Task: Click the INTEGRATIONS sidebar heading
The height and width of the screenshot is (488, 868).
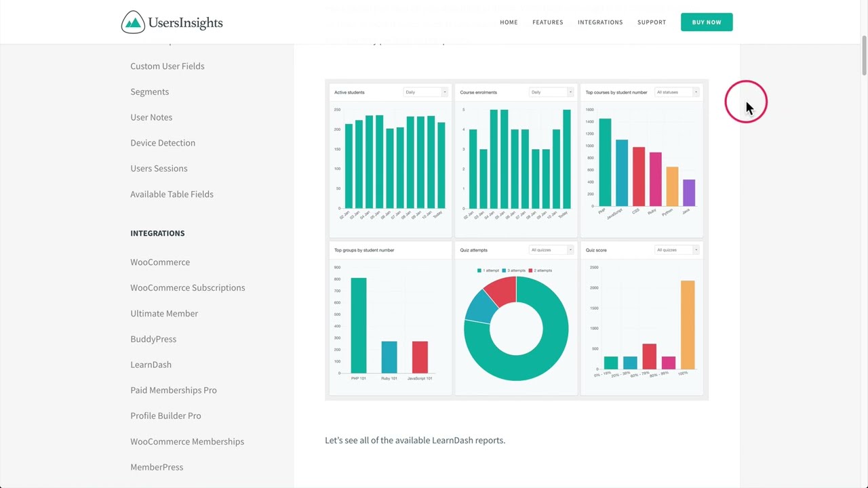Action: 157,233
